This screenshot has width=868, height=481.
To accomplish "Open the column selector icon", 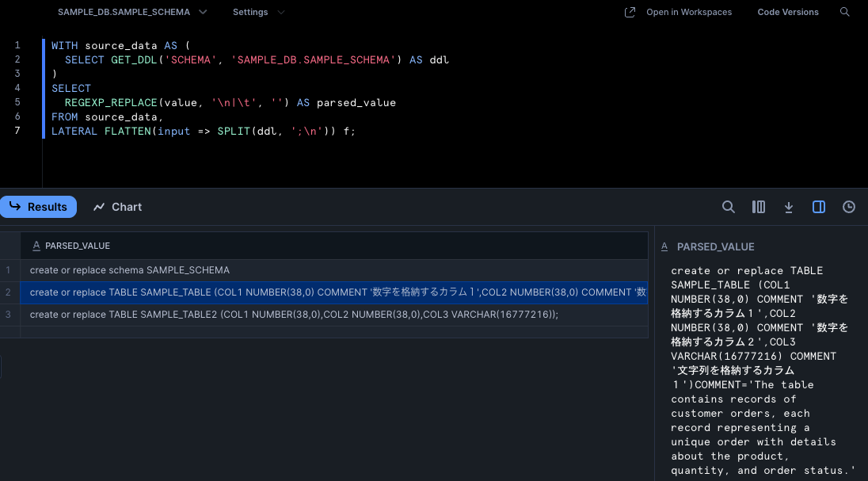I will pos(759,207).
